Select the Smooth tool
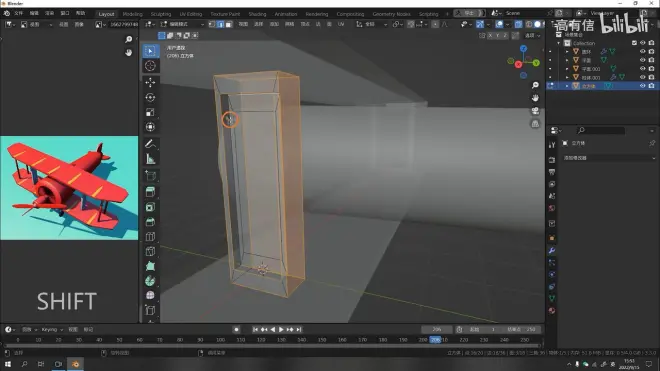 [150, 296]
